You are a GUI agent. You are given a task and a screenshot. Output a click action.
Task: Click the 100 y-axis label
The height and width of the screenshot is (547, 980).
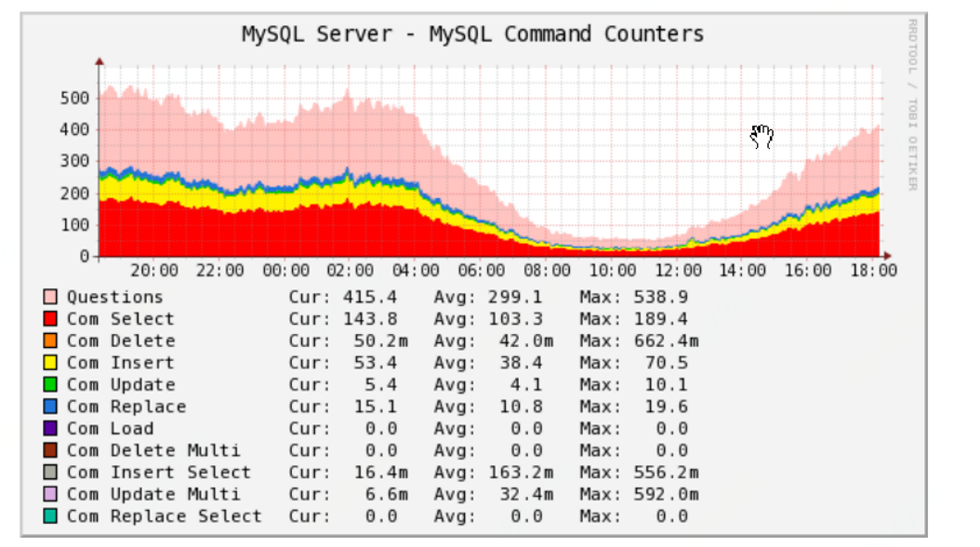pyautogui.click(x=75, y=224)
